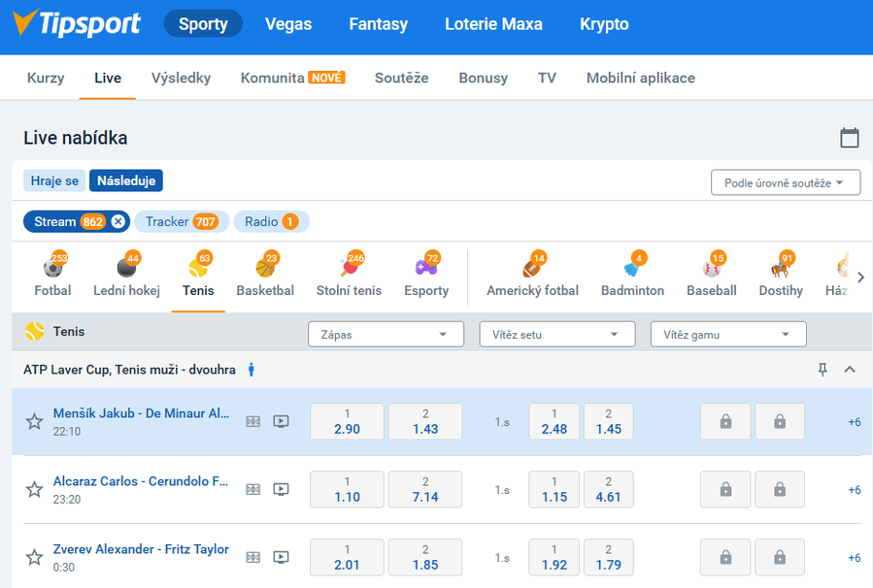873x588 pixels.
Task: Open stream for Zverev Alexander match
Action: pos(282,557)
